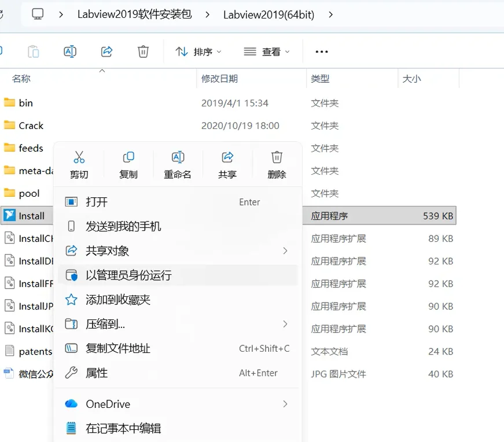Click 539 KB size of Install
The image size is (504, 442).
(x=438, y=216)
